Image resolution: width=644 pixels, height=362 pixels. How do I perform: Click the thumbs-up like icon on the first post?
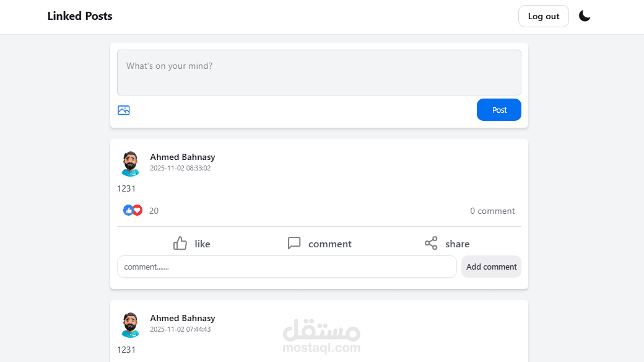pyautogui.click(x=180, y=243)
